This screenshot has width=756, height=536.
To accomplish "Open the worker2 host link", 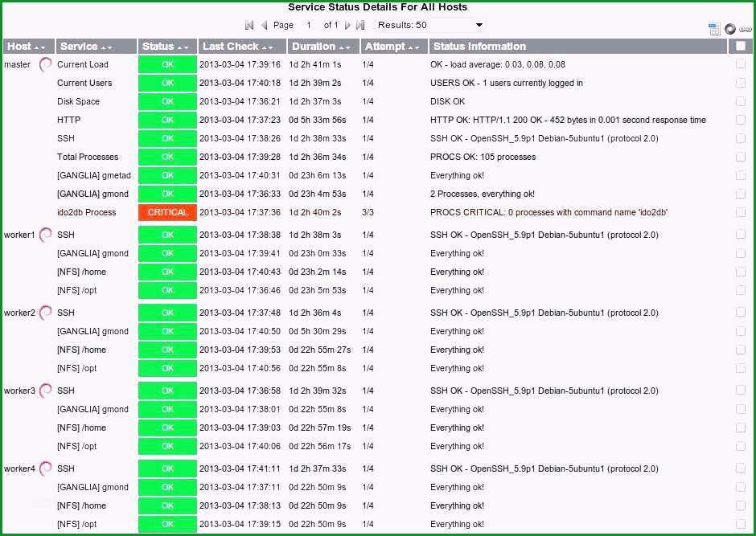I will (x=19, y=313).
